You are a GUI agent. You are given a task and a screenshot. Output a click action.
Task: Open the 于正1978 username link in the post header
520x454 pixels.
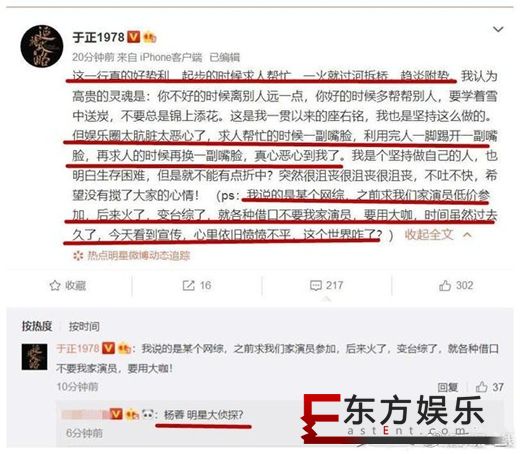[99, 37]
